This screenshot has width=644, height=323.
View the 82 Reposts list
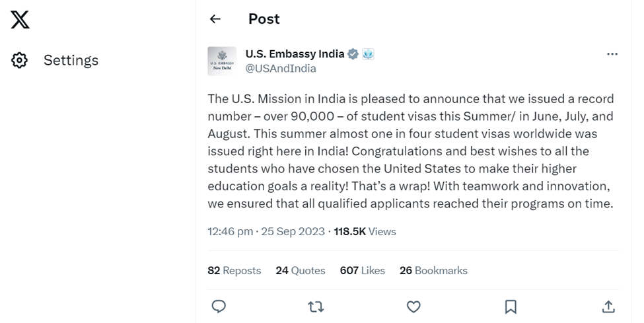point(234,271)
